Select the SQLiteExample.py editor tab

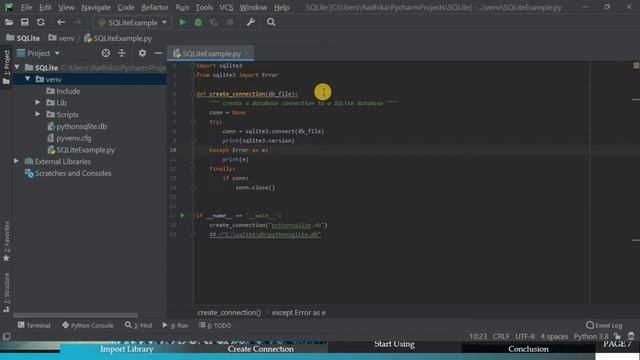[210, 53]
